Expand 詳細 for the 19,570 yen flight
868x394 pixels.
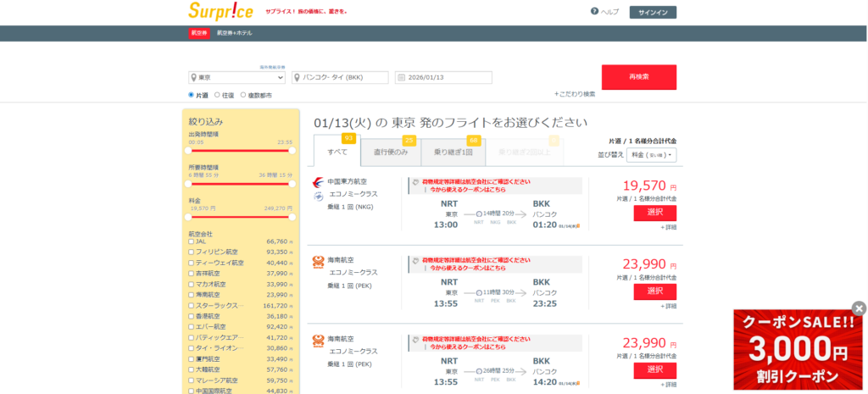[x=668, y=226]
